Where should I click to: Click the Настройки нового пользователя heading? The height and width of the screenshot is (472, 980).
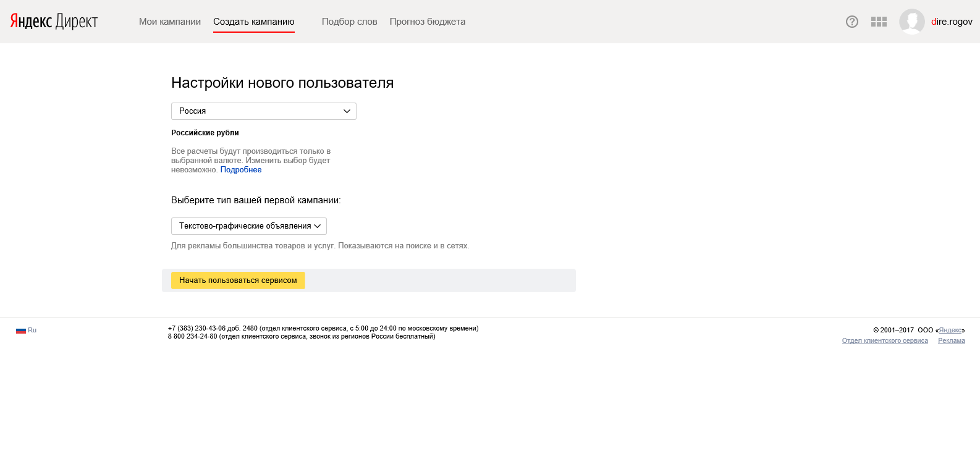[x=282, y=83]
